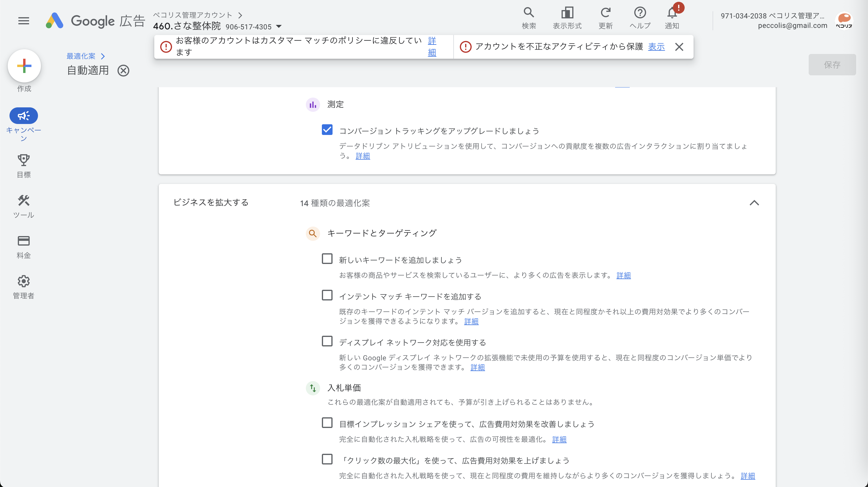The height and width of the screenshot is (487, 868).
Task: Click 表示 link in account protection alert
Action: click(656, 47)
